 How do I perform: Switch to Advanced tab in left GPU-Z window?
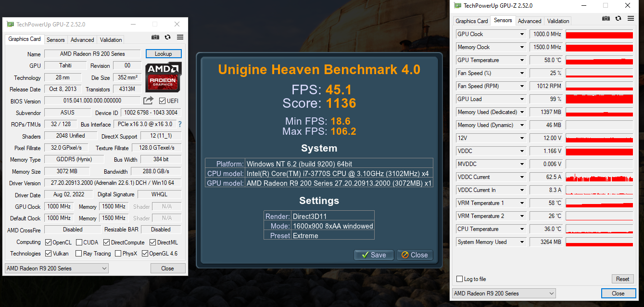(x=82, y=40)
